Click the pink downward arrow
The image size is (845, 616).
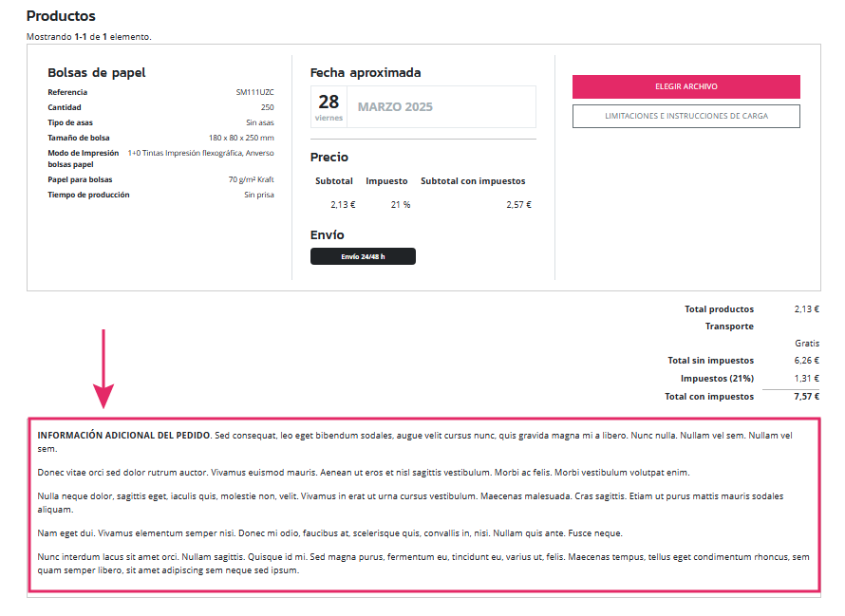(103, 370)
